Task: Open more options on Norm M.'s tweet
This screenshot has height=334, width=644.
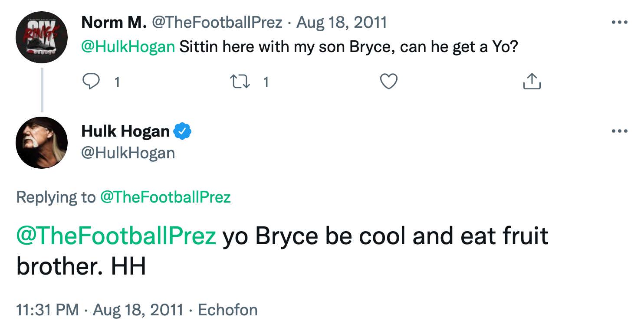Action: [x=620, y=22]
